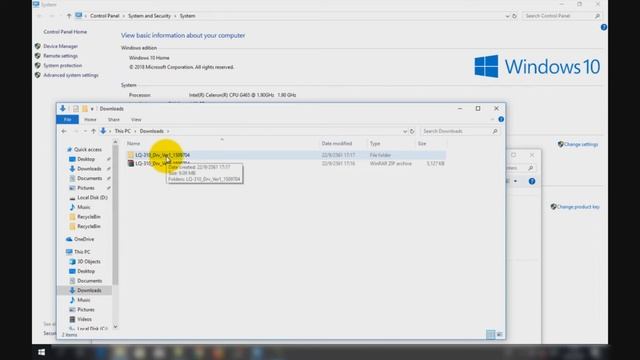Click Control Panel in the System breadcrumb

[x=104, y=16]
